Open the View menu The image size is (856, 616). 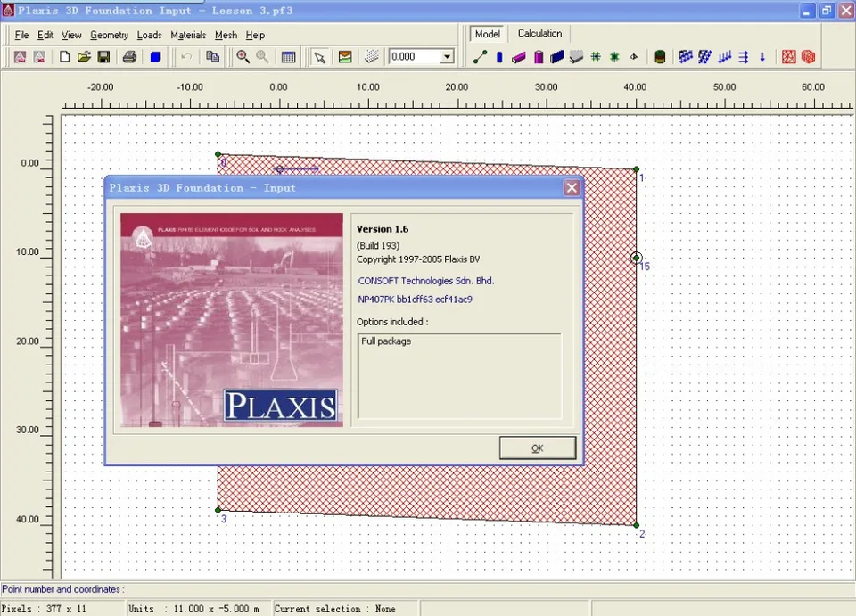71,35
